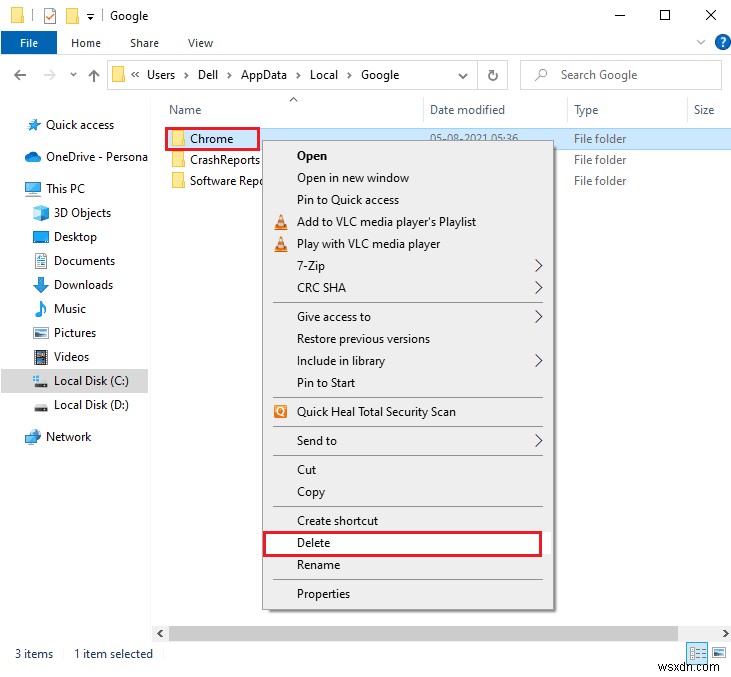Click the Search Google input field
731x677 pixels.
[x=621, y=75]
